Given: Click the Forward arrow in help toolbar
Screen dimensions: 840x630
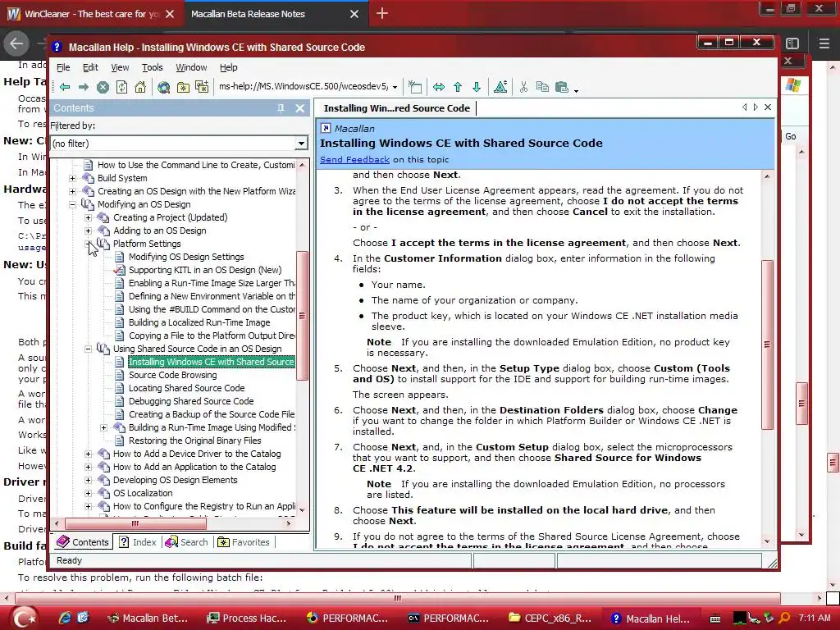Looking at the screenshot, I should point(84,87).
